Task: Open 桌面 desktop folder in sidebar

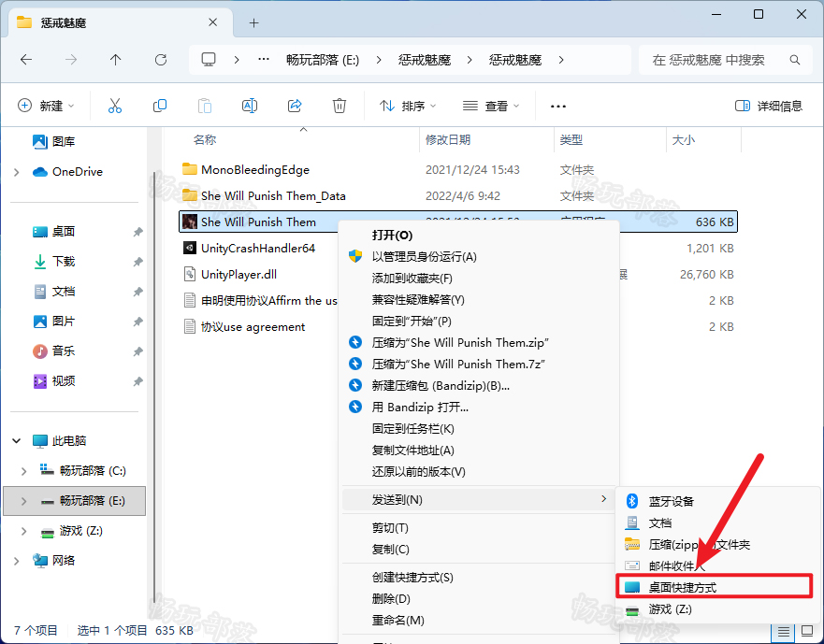Action: tap(53, 231)
